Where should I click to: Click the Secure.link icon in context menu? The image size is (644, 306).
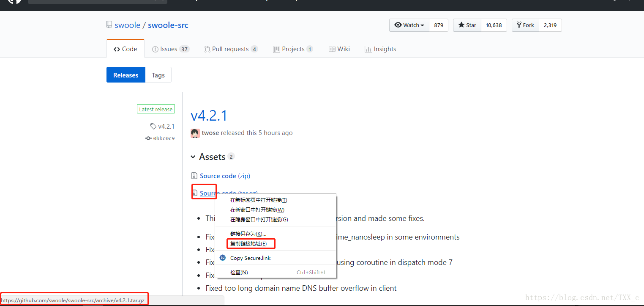point(223,258)
